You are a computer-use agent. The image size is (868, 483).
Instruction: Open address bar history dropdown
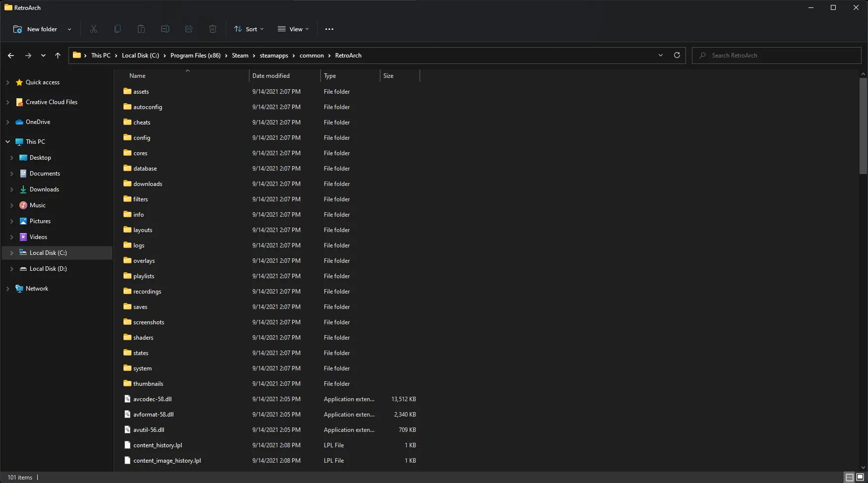[661, 55]
